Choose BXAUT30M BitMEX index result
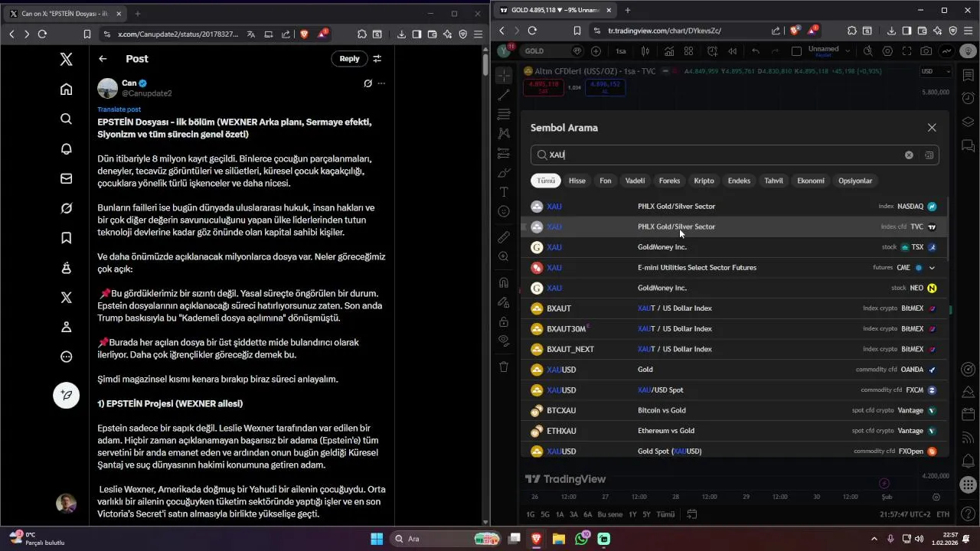The height and width of the screenshot is (551, 980). point(733,329)
